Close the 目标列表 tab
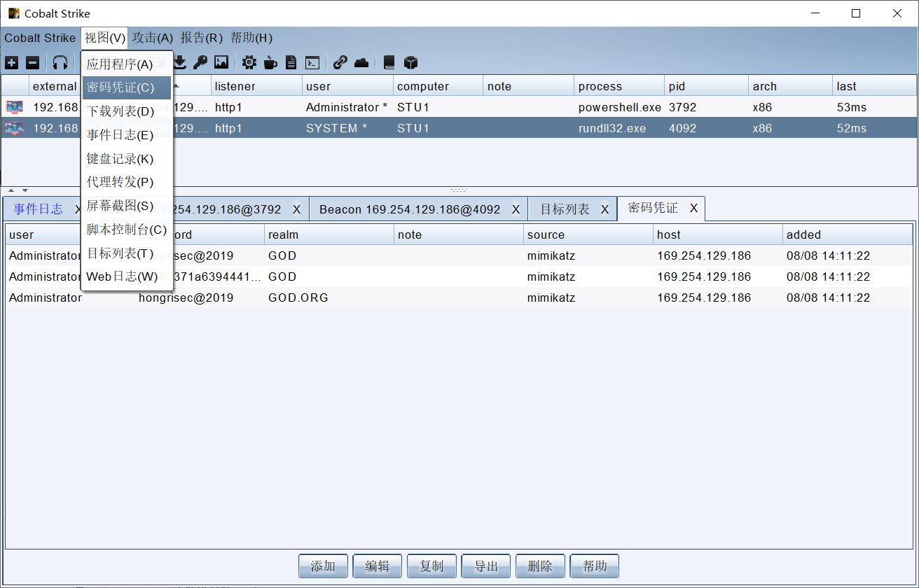This screenshot has height=588, width=919. [x=604, y=209]
